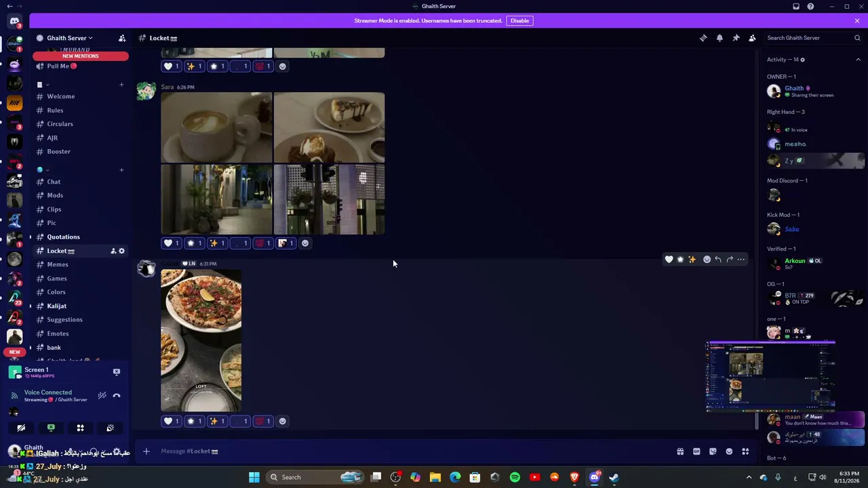Toggle sparkles reaction on the pizza photo
This screenshot has width=868, height=488.
point(217,421)
